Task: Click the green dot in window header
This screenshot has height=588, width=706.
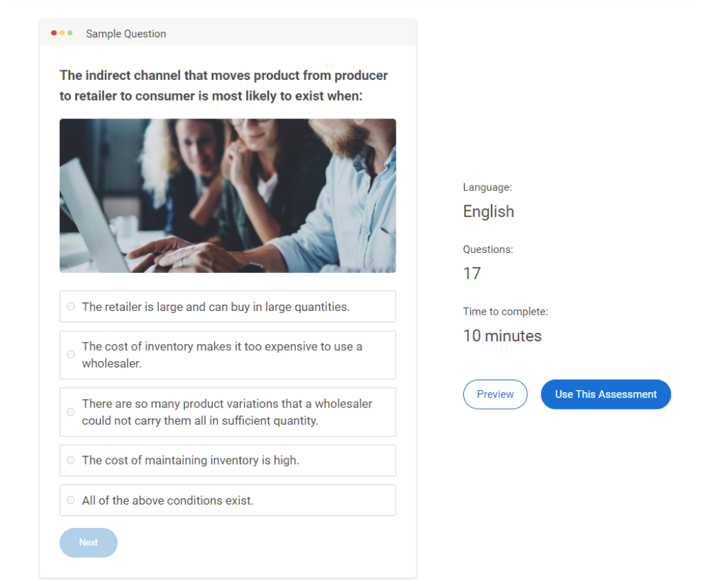Action: coord(70,33)
